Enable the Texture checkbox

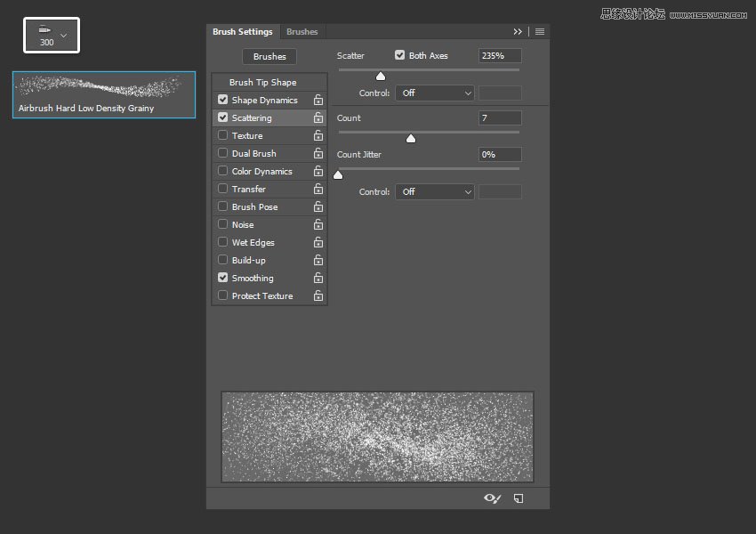223,135
